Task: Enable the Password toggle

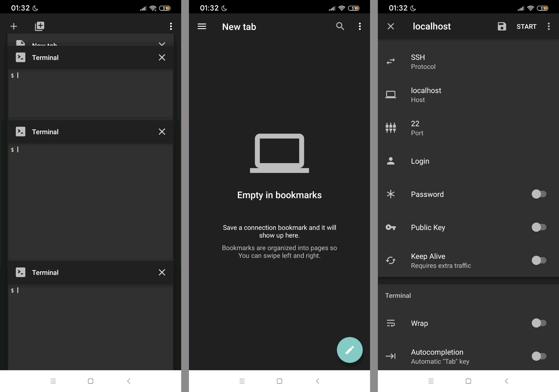Action: (x=539, y=194)
